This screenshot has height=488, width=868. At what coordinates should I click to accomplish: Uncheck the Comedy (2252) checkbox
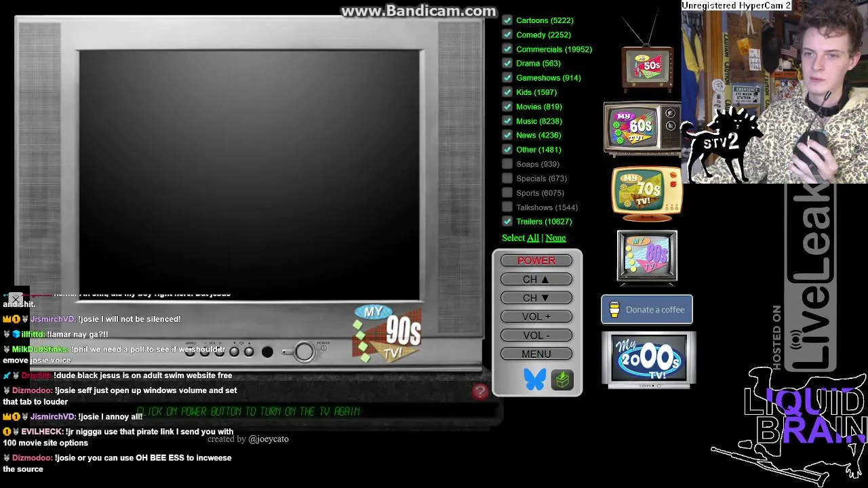coord(507,35)
